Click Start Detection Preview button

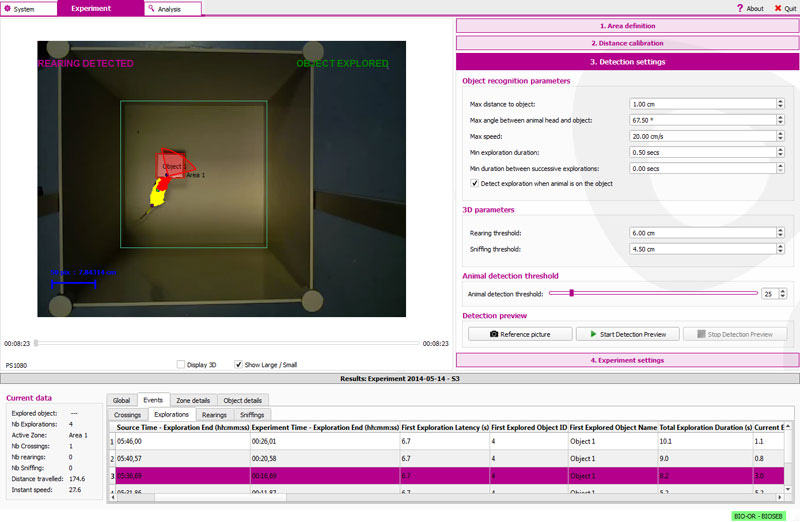(628, 334)
